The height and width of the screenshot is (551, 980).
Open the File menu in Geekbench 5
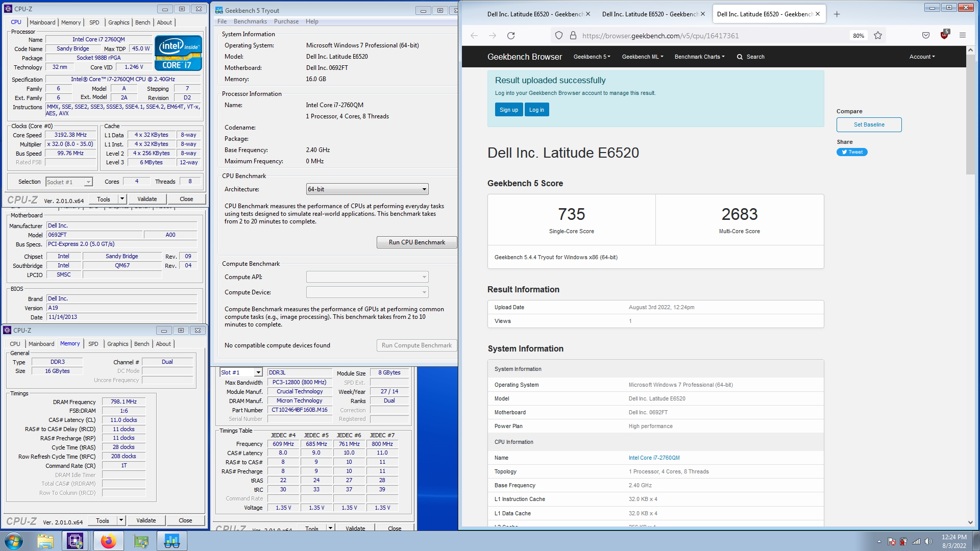click(x=222, y=21)
